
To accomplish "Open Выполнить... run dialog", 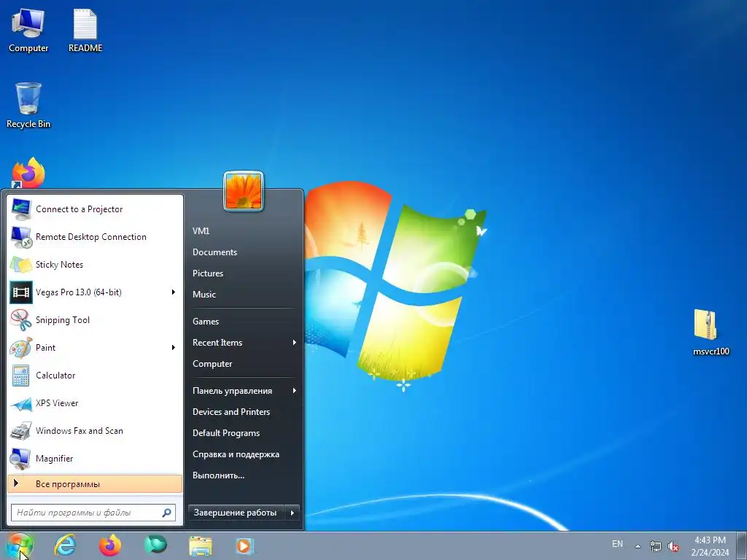I will pos(218,475).
